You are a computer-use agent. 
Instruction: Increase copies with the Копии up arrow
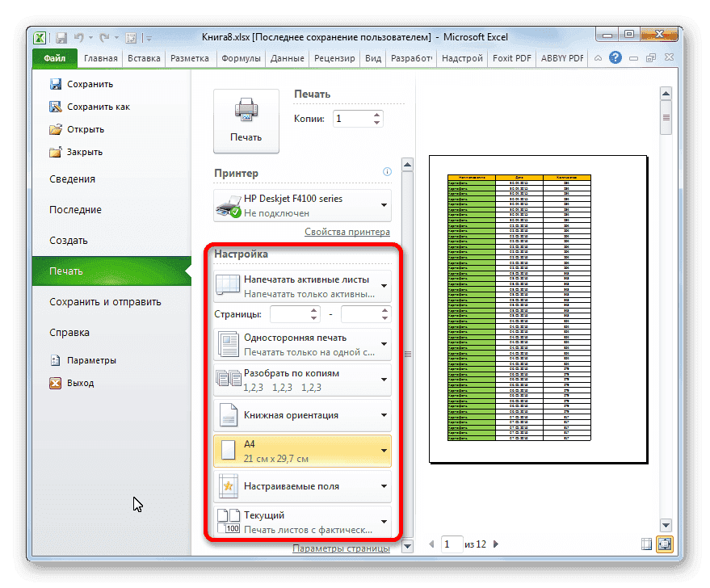376,114
